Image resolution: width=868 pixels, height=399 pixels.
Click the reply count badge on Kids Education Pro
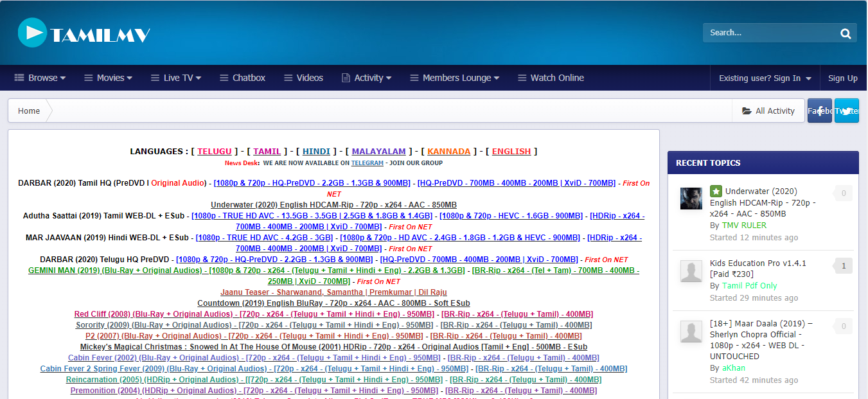(842, 265)
